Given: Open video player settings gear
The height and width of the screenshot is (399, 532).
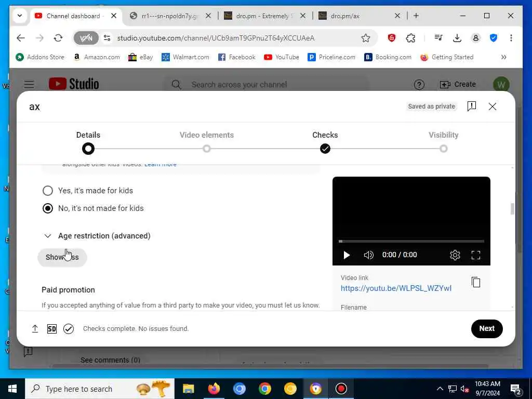Looking at the screenshot, I should click(x=455, y=255).
